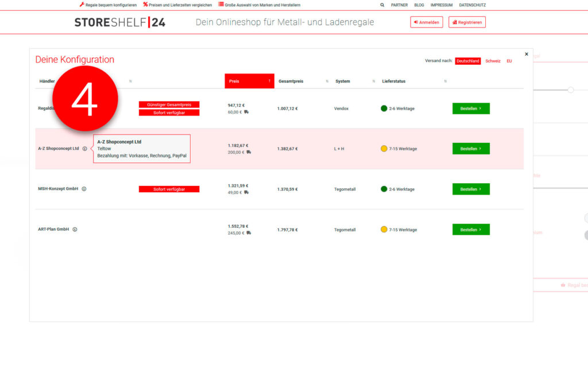Click info icon beside MSH-Konzept GmbH
The height and width of the screenshot is (392, 588).
click(84, 189)
